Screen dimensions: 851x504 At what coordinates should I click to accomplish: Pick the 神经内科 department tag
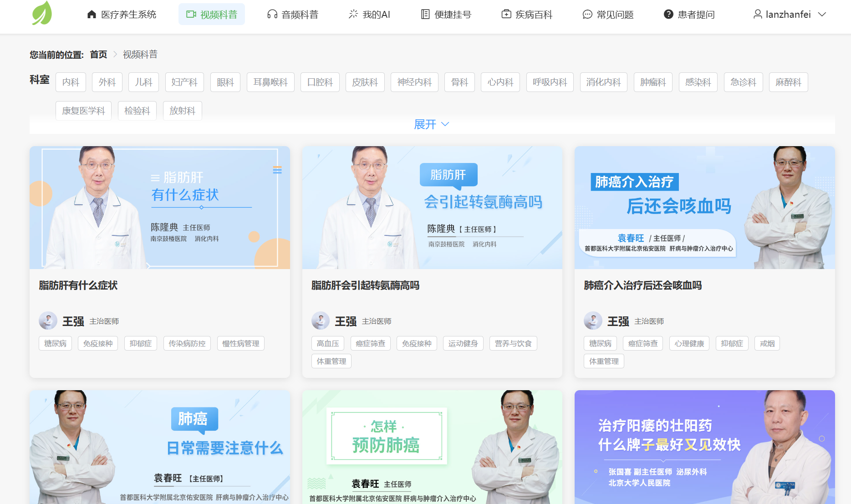[414, 82]
